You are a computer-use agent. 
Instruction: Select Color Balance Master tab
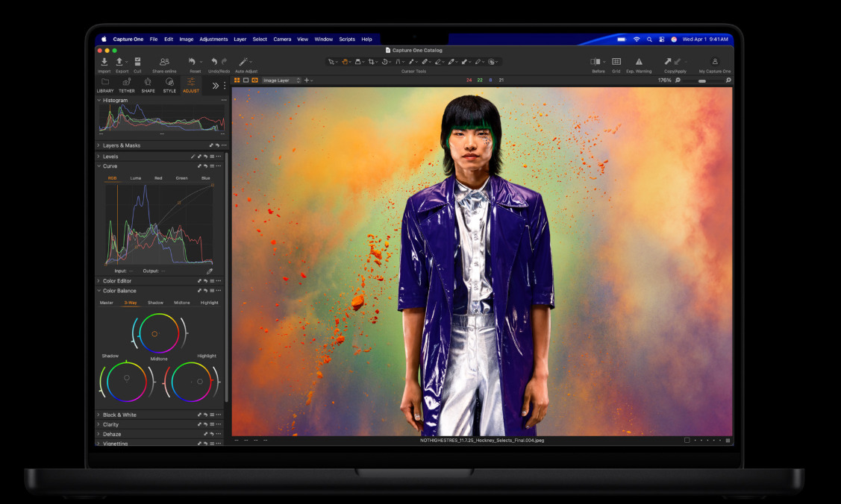[x=107, y=303]
